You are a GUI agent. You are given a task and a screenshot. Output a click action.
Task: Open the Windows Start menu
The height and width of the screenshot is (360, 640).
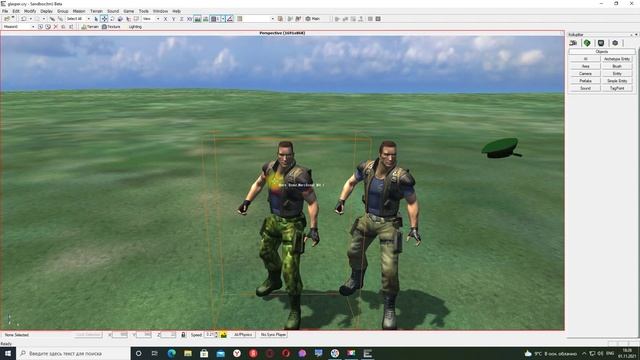[x=8, y=353]
